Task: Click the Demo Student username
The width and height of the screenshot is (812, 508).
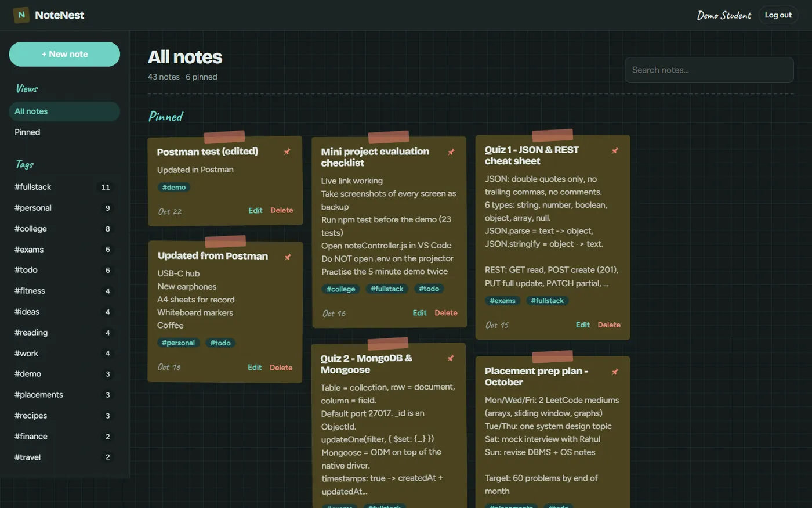Action: coord(724,15)
